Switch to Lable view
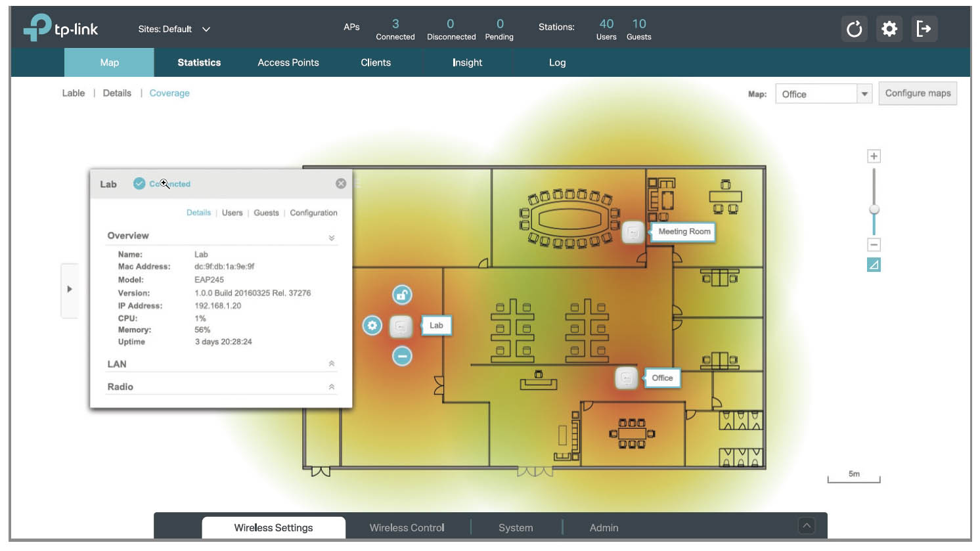 click(x=74, y=93)
